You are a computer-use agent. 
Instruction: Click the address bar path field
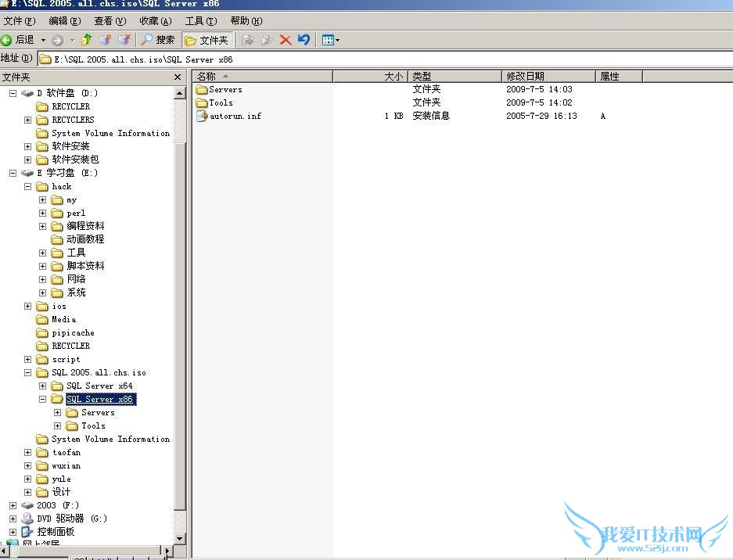(385, 59)
